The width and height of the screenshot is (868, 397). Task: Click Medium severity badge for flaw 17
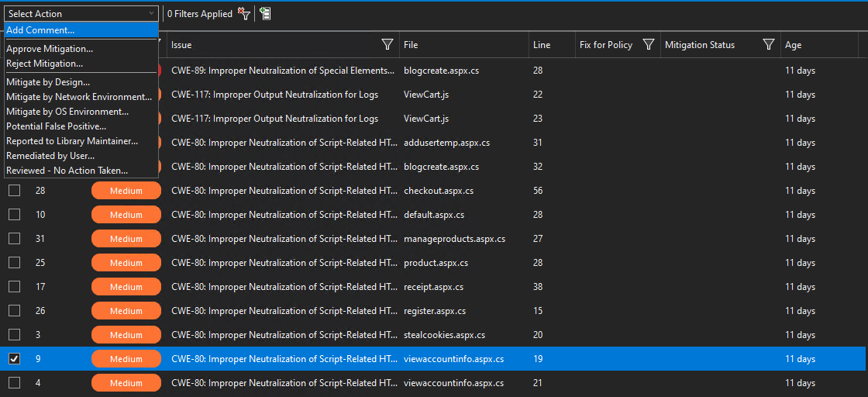click(126, 287)
